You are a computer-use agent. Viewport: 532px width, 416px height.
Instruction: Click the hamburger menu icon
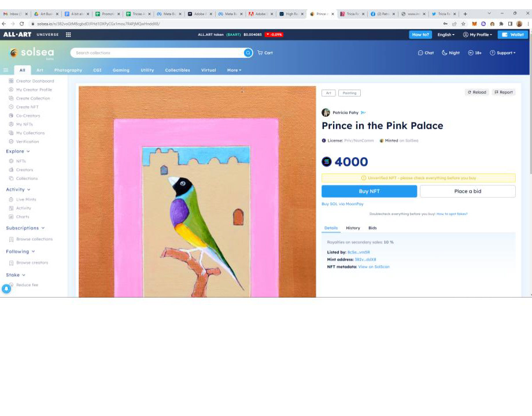(6, 70)
